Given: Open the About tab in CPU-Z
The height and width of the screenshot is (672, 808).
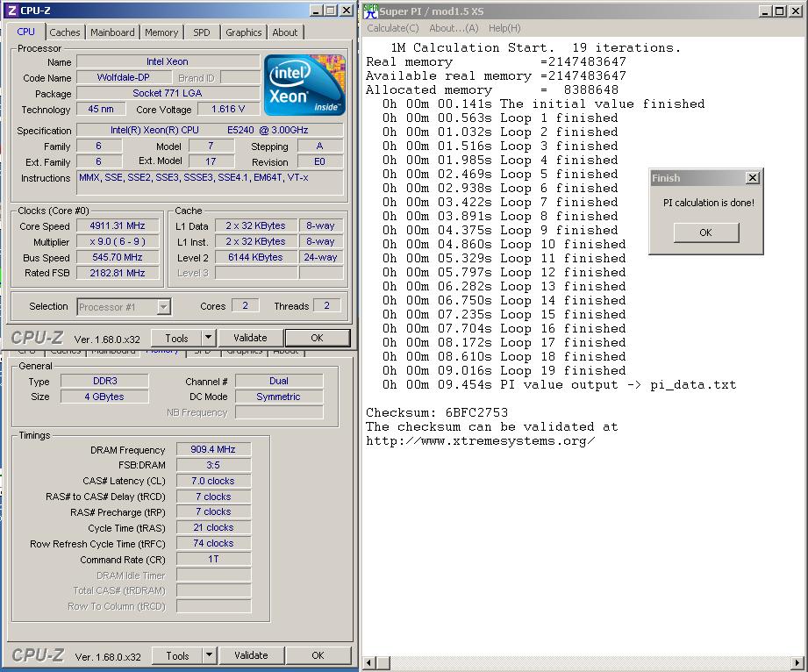Looking at the screenshot, I should pos(285,32).
